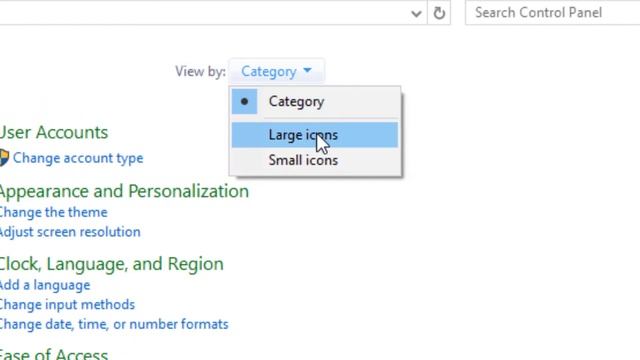Screen dimensions: 640x360
Task: Open Appearance and Personalization category
Action: [x=124, y=191]
